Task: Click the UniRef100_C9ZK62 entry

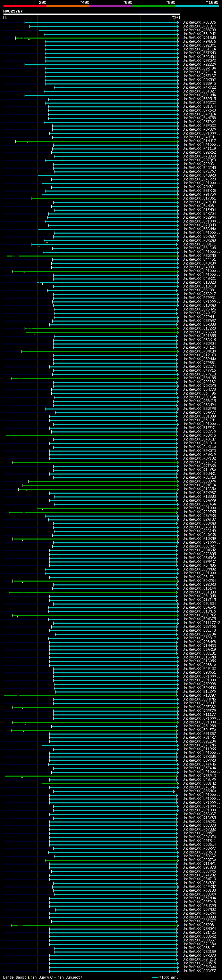Action: pos(199,153)
